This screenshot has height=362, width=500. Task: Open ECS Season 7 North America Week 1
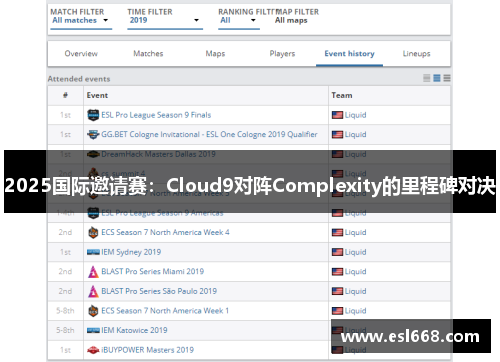pos(165,311)
